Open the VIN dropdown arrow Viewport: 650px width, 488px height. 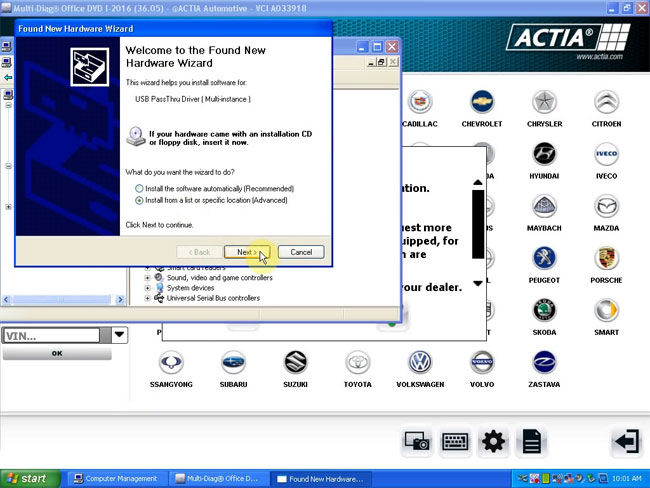119,335
